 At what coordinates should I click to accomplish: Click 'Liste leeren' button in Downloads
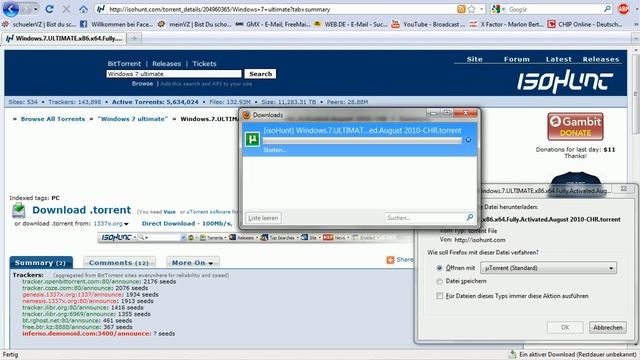coord(263,218)
